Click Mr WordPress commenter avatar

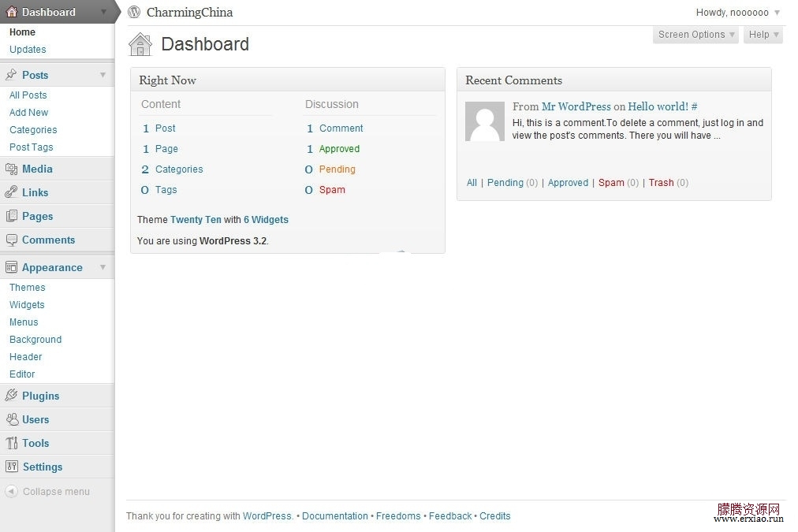tap(485, 121)
